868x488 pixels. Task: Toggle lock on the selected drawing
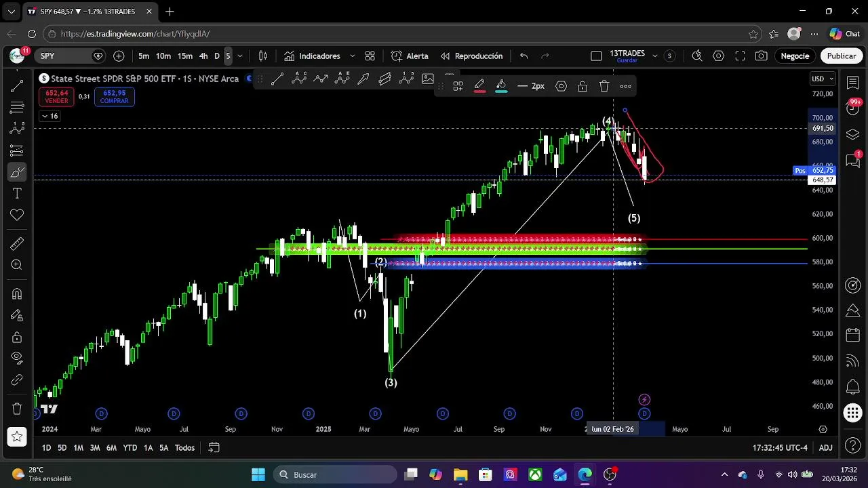583,86
